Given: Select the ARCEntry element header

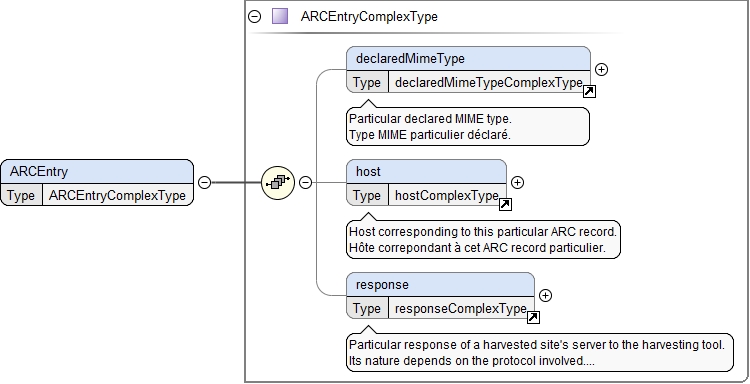Looking at the screenshot, I should click(97, 172).
